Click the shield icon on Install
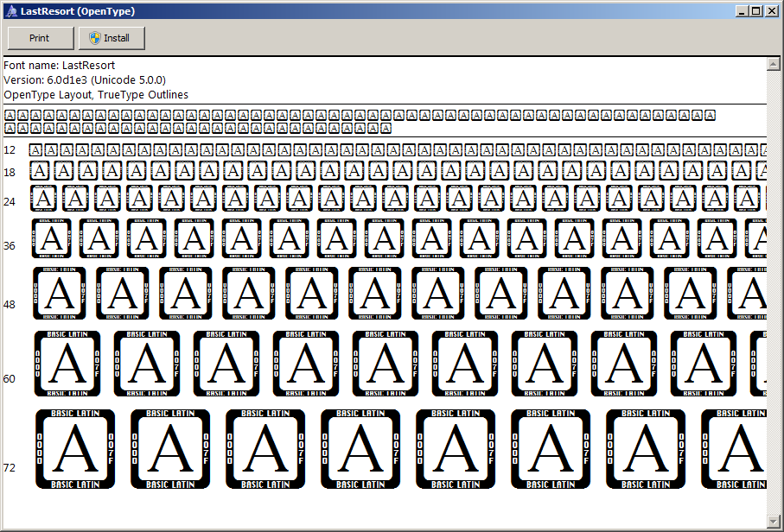784x532 pixels. pos(95,38)
